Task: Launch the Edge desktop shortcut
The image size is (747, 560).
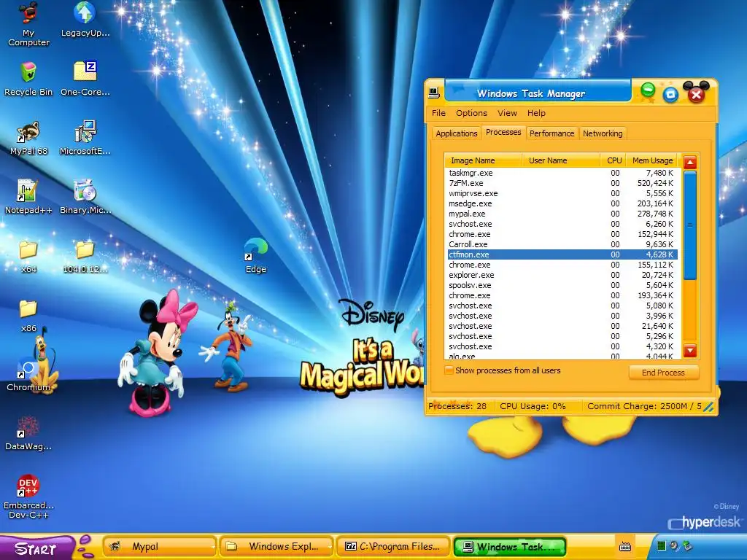Action: click(x=256, y=255)
